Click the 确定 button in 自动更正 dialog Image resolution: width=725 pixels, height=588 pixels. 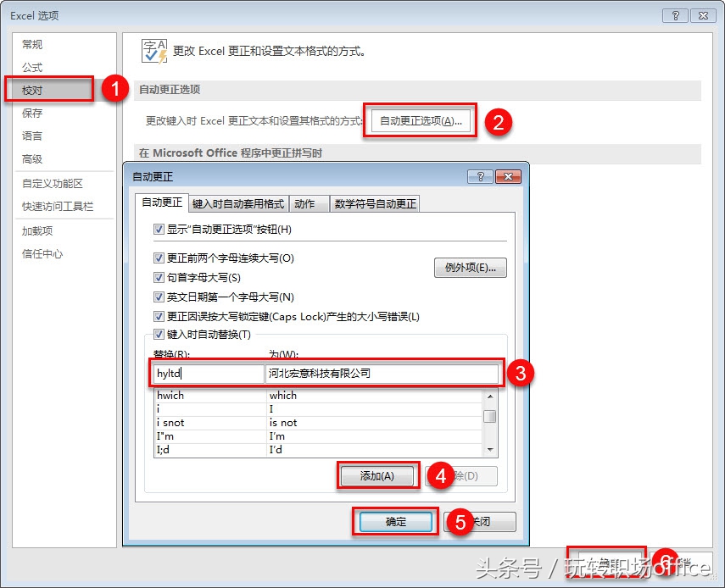[x=396, y=522]
